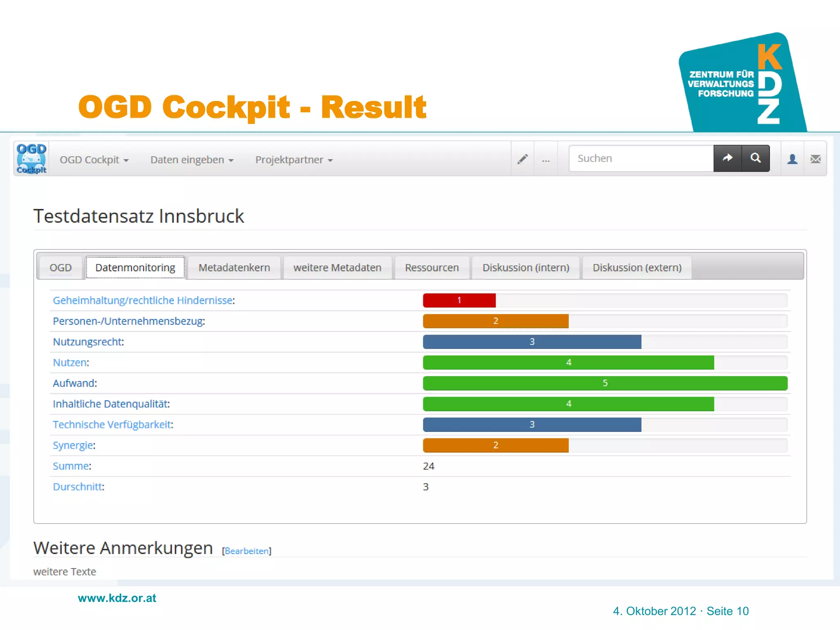Image resolution: width=840 pixels, height=630 pixels.
Task: Click in the Suchen search field
Action: click(x=641, y=158)
